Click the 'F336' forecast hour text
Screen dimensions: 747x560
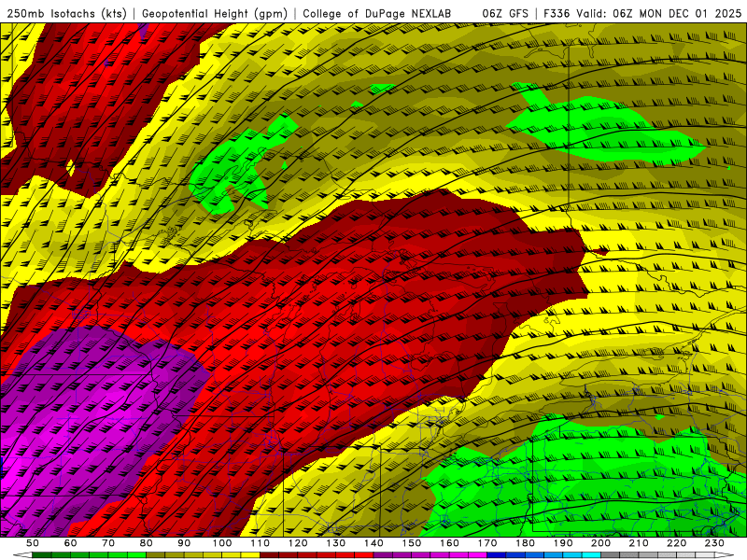pos(557,13)
